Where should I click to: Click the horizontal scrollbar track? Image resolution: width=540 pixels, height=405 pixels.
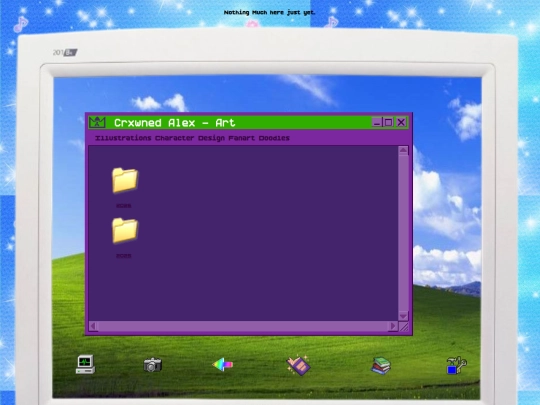tap(243, 326)
